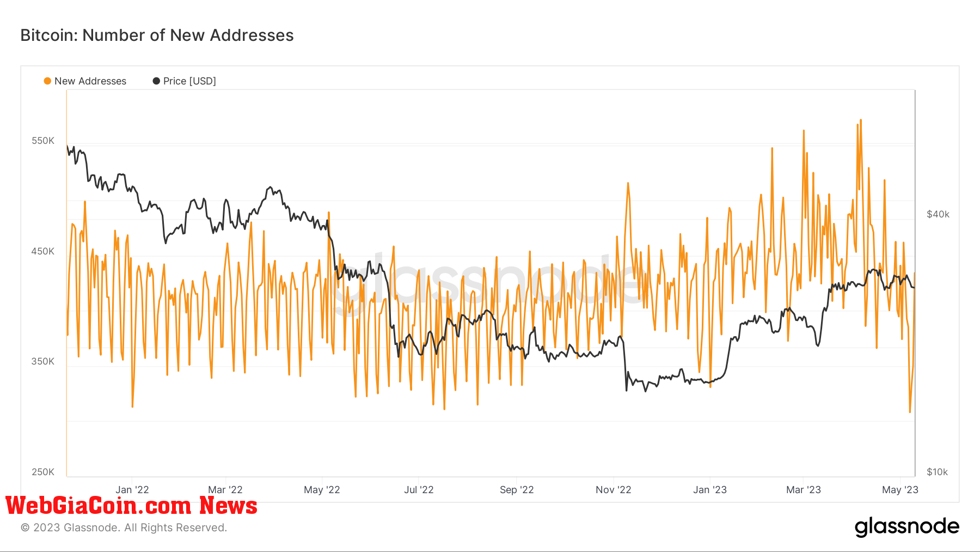The width and height of the screenshot is (980, 552).
Task: Select the 550K y-axis label
Action: 43,141
